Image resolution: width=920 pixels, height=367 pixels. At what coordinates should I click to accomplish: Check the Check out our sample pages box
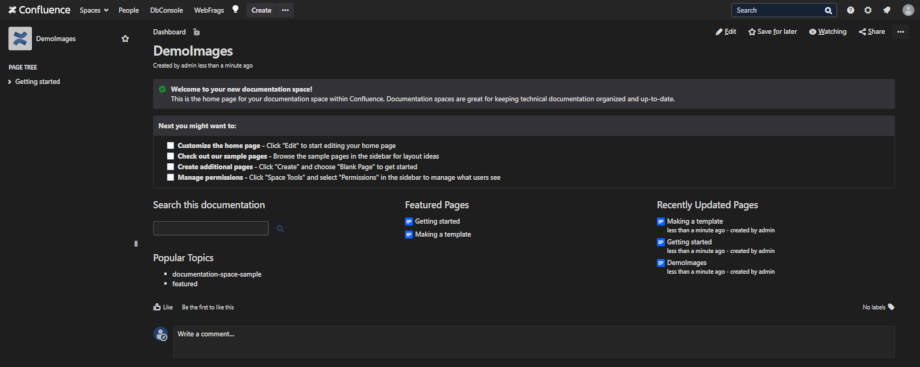(170, 156)
